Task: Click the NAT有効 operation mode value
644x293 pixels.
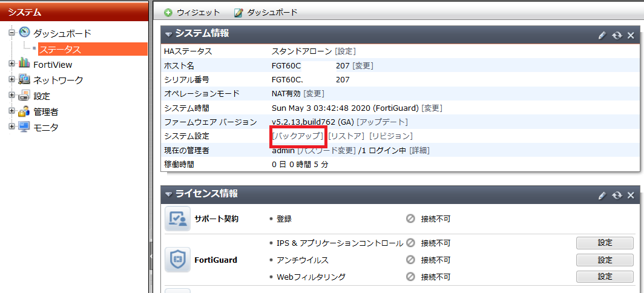Action: tap(286, 94)
